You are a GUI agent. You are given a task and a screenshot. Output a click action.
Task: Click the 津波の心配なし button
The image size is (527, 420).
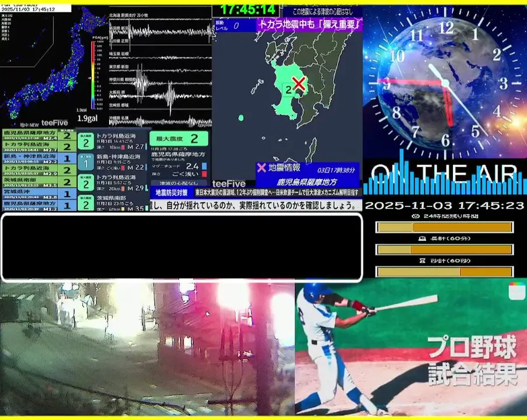[x=179, y=183]
